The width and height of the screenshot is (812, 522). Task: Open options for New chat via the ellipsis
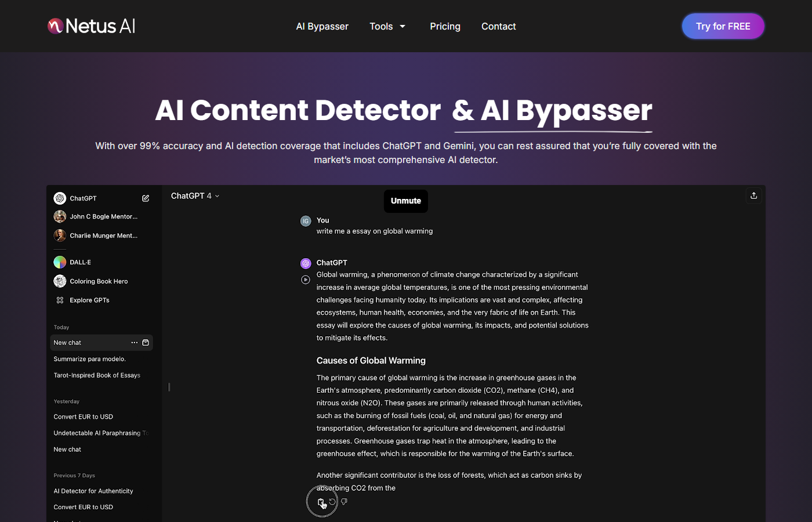pos(134,342)
